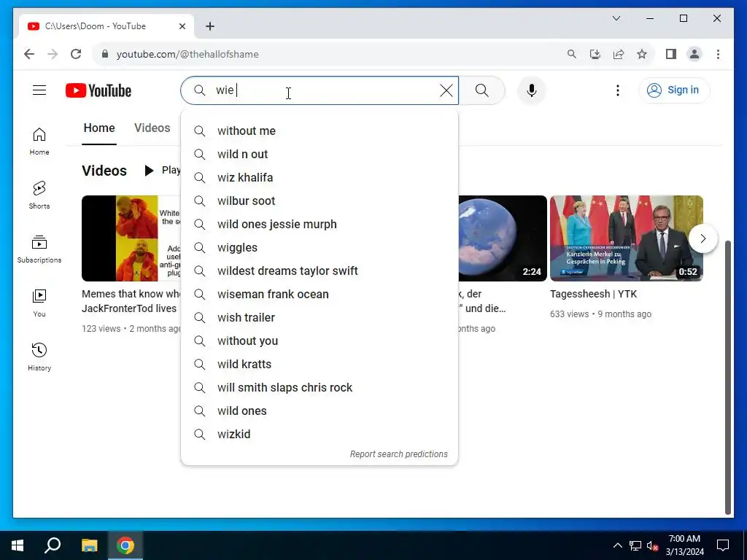Viewport: 747px width, 560px height.
Task: Click the Chrome zoom magnifier icon in address bar
Action: click(572, 54)
